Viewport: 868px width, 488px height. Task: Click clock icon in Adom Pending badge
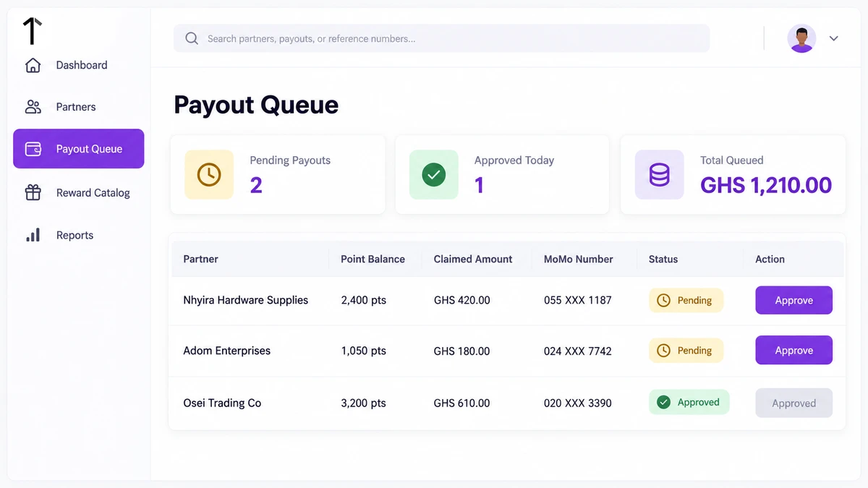click(x=663, y=351)
